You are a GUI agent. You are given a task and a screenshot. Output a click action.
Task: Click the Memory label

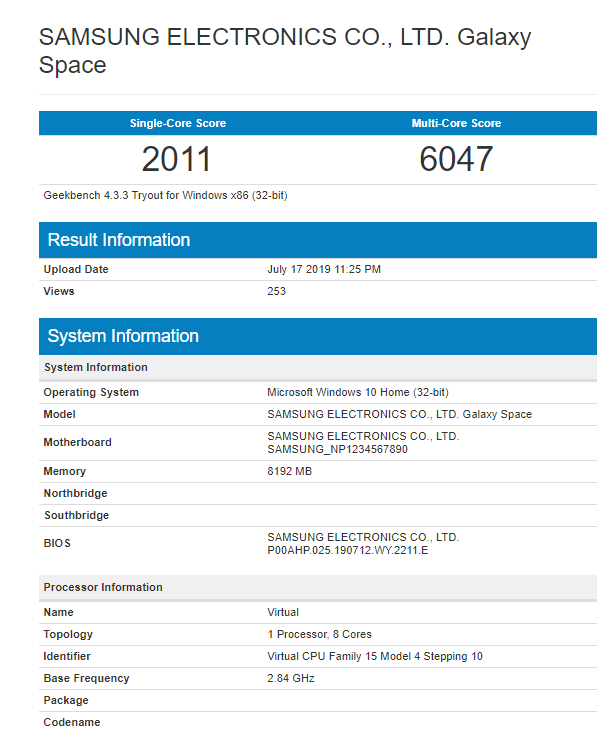(x=65, y=471)
